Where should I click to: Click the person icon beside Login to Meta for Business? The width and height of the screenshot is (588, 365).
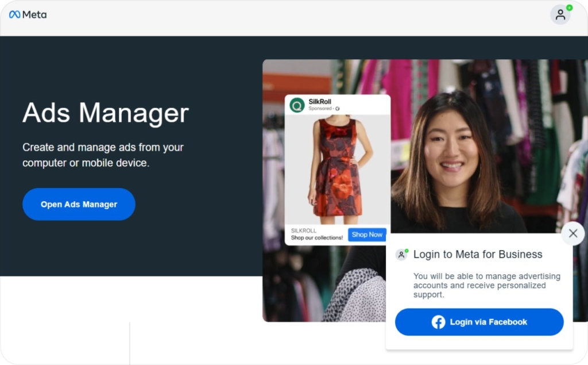click(401, 255)
